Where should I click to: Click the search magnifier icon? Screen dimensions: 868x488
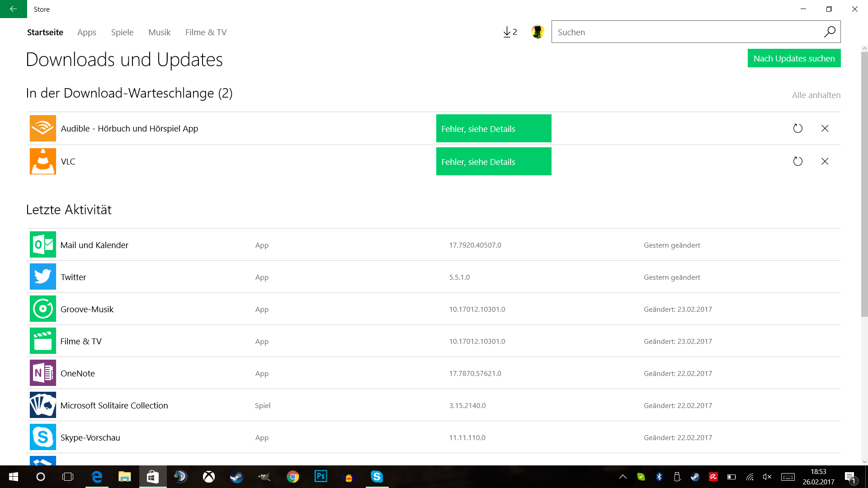(830, 32)
